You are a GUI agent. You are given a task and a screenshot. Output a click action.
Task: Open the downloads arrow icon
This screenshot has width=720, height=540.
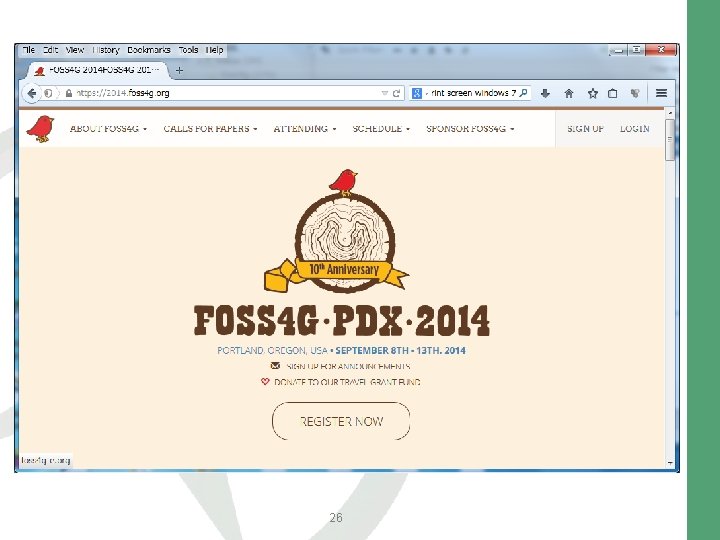point(545,93)
